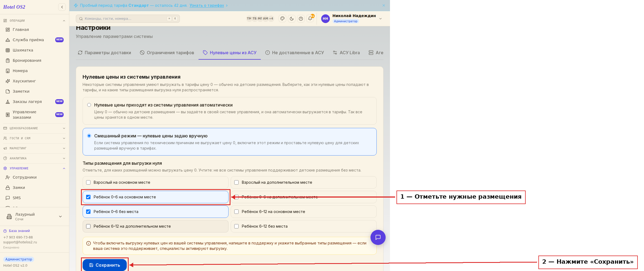644x271 pixels.
Task: Toggle dark mode moon icon
Action: pyautogui.click(x=292, y=19)
